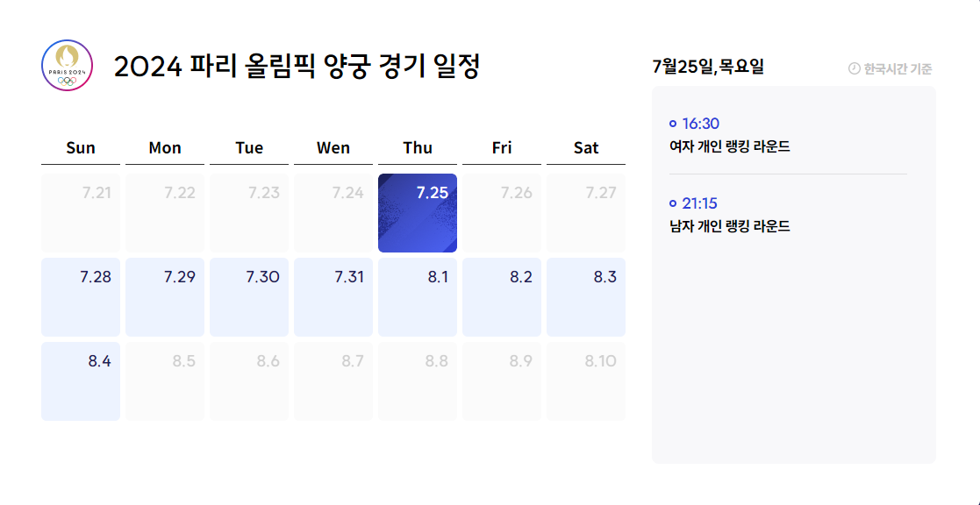The image size is (980, 505).
Task: Select date 8.4 on the calendar
Action: click(x=81, y=381)
